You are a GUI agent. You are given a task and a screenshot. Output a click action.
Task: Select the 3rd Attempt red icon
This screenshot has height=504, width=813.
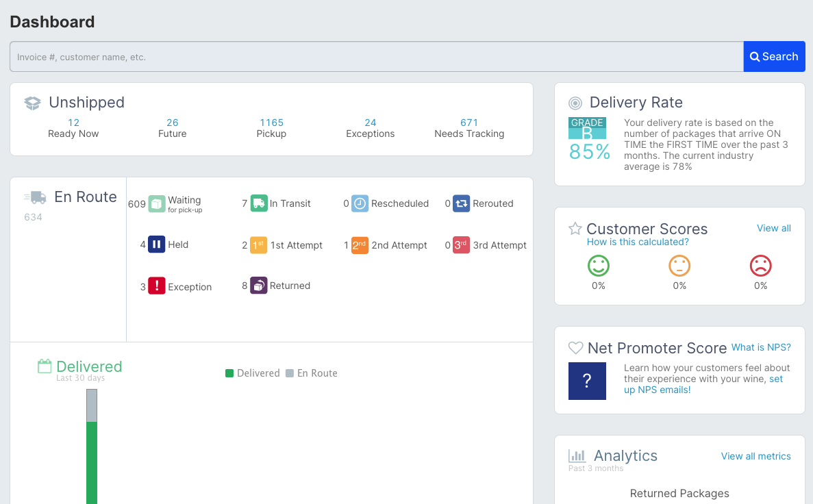pyautogui.click(x=462, y=245)
